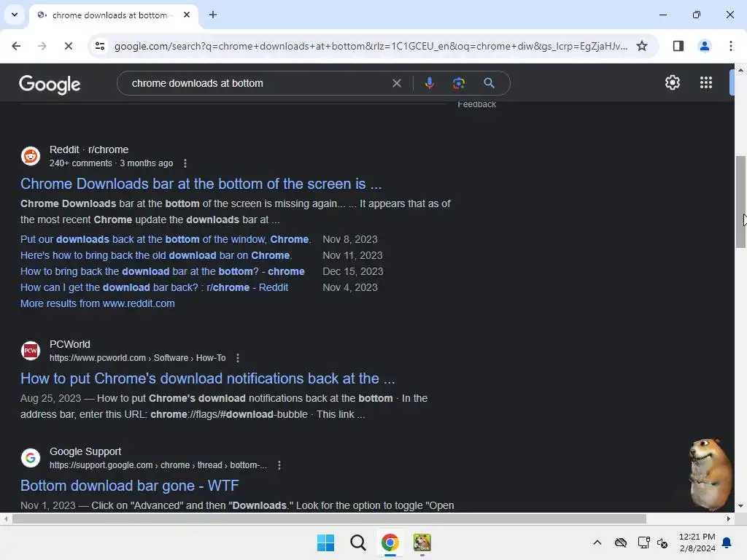Click 'More results from www.reddit.com'
747x560 pixels.
point(97,304)
